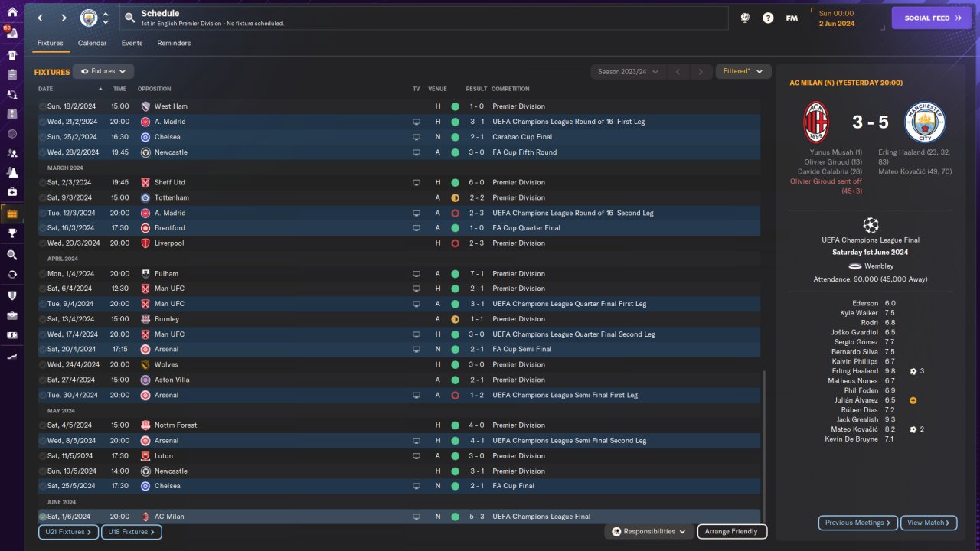Click the fixtures list scrollbar

point(764,448)
